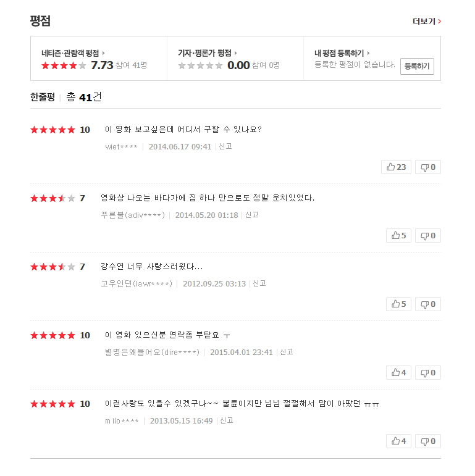Dislike the milo**** review
The image size is (475, 476).
428,441
